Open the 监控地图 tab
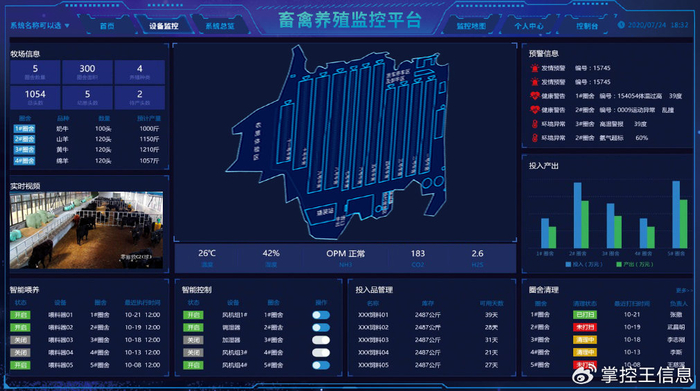 point(471,26)
